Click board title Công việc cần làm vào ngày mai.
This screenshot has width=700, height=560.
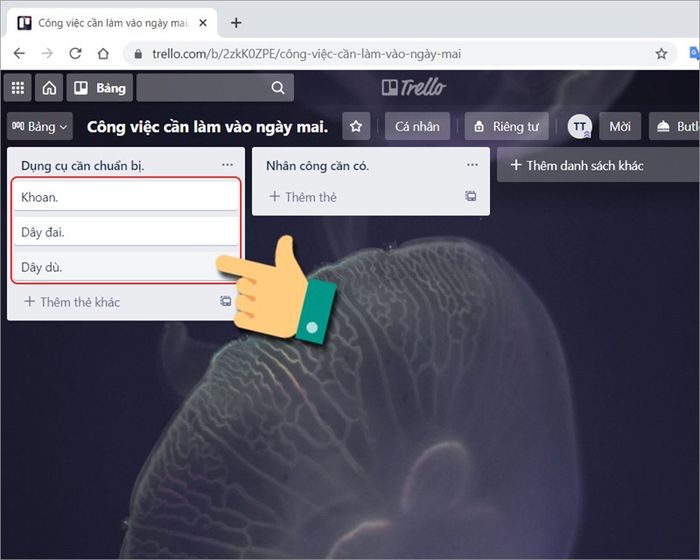click(207, 127)
